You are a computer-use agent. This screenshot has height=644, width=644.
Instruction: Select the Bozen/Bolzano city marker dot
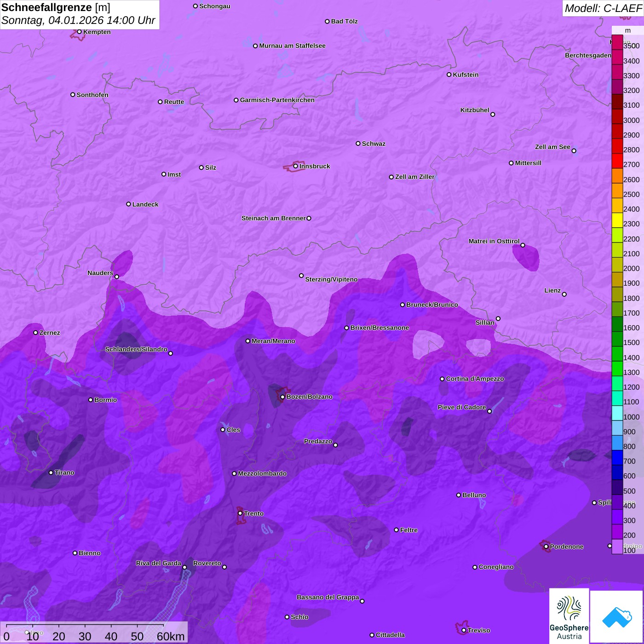pyautogui.click(x=282, y=397)
